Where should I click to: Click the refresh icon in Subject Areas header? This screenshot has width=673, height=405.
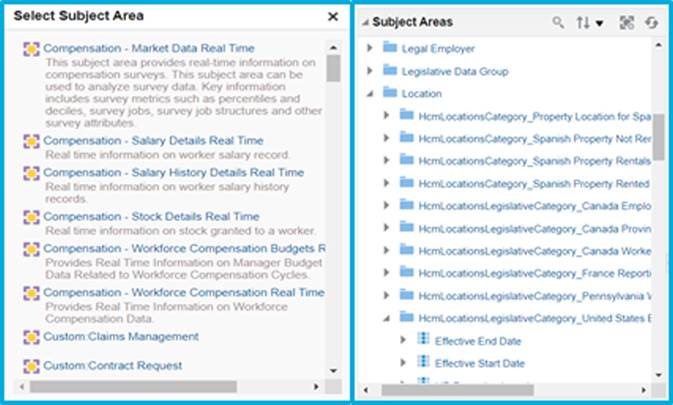coord(652,22)
